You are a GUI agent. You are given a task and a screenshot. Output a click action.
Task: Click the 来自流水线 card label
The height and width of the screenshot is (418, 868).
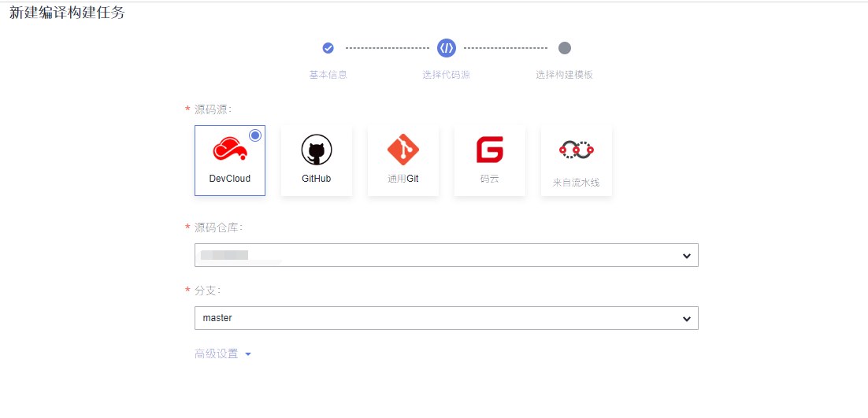coord(577,183)
